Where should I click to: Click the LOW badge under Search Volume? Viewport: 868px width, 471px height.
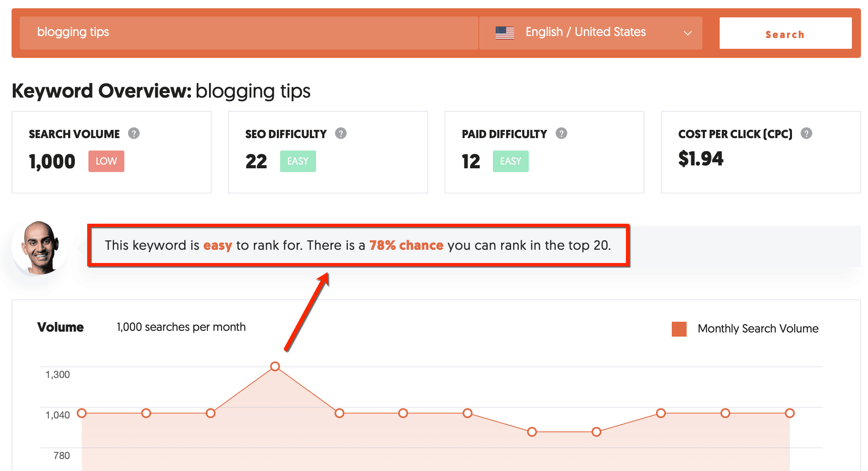[x=106, y=161]
